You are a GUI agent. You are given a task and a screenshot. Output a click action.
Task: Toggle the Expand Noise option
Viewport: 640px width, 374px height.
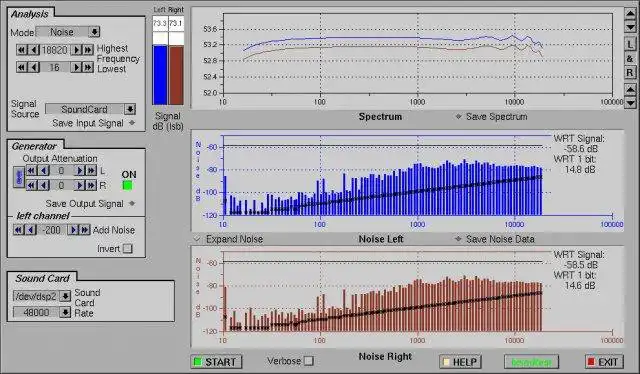197,239
